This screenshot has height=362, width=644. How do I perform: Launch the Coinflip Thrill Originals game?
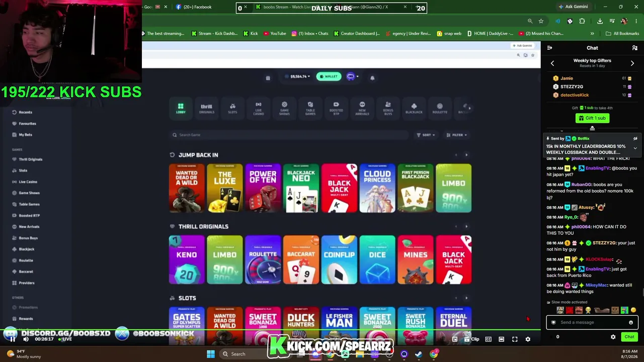tap(339, 260)
